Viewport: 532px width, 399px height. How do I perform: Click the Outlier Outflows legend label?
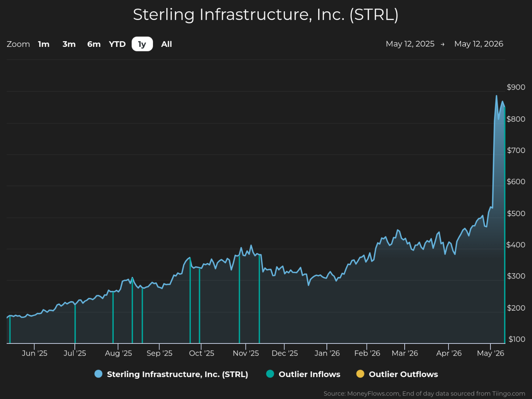coord(404,374)
